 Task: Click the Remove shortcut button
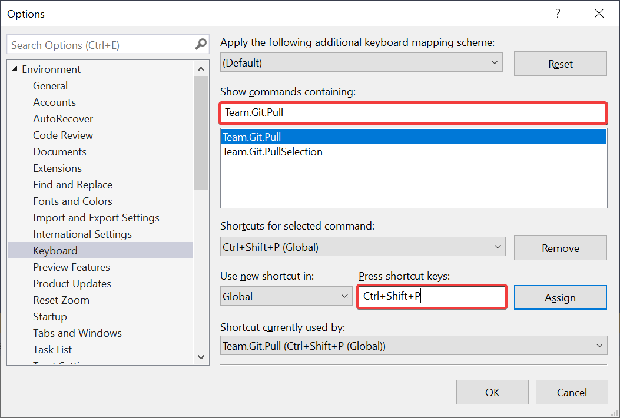tap(560, 247)
